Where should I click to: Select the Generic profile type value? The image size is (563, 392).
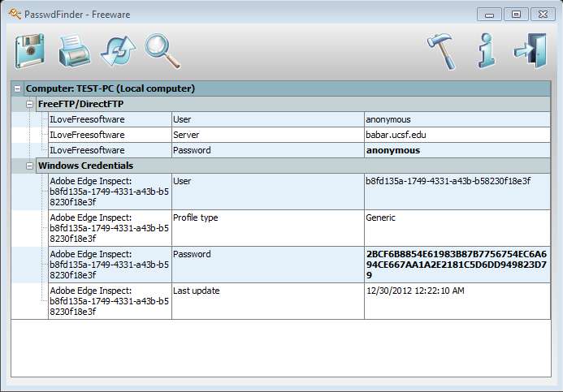pos(380,218)
